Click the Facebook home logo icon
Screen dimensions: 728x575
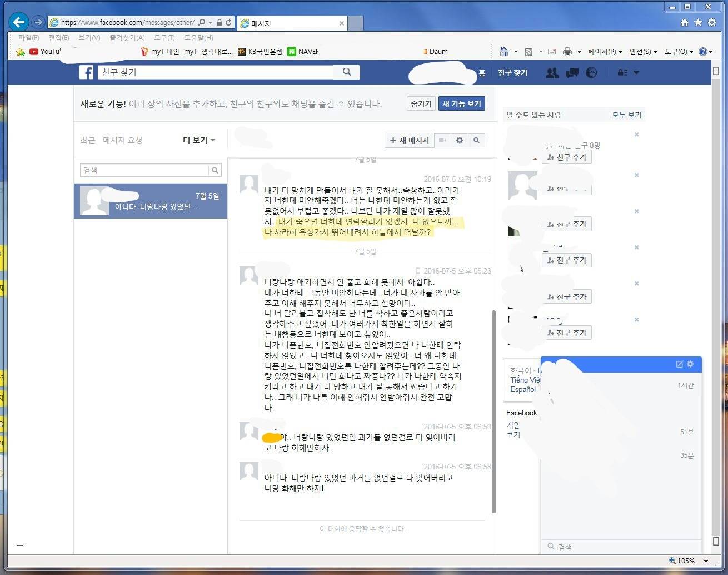point(86,72)
